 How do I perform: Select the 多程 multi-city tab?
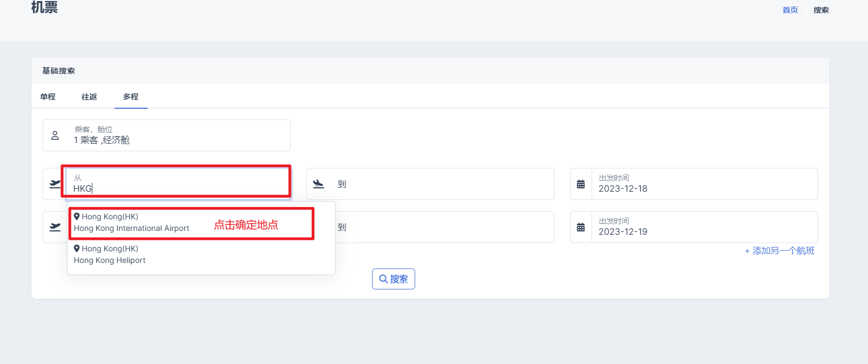tap(130, 97)
